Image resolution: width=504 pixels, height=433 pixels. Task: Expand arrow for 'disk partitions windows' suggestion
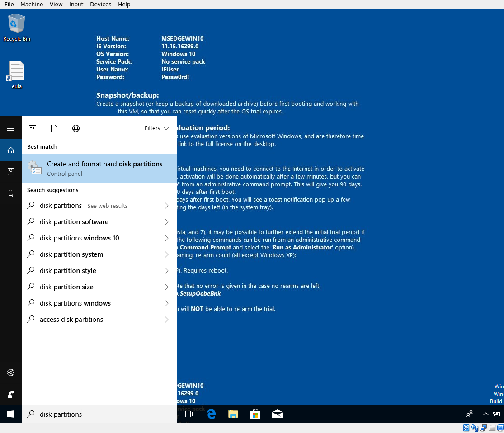[x=166, y=303]
